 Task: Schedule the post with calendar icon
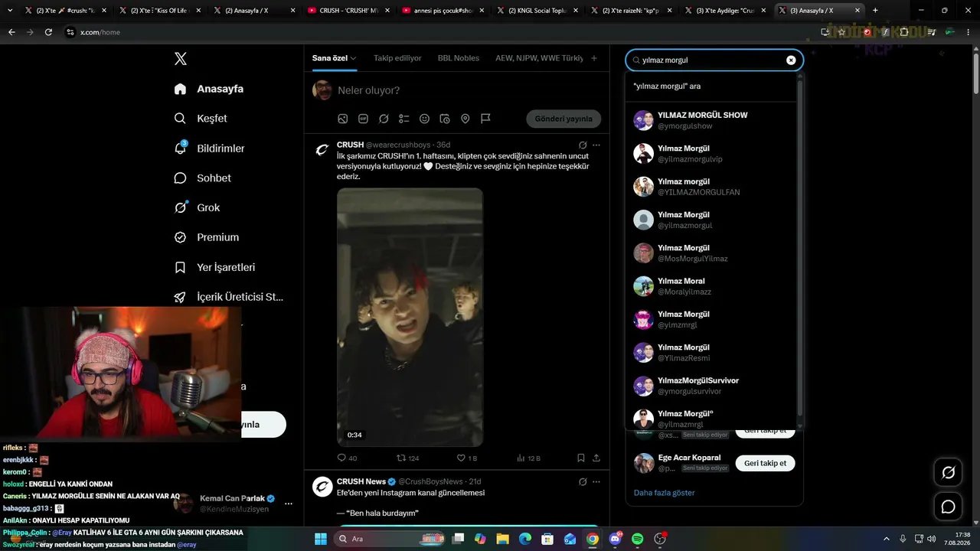(x=445, y=119)
